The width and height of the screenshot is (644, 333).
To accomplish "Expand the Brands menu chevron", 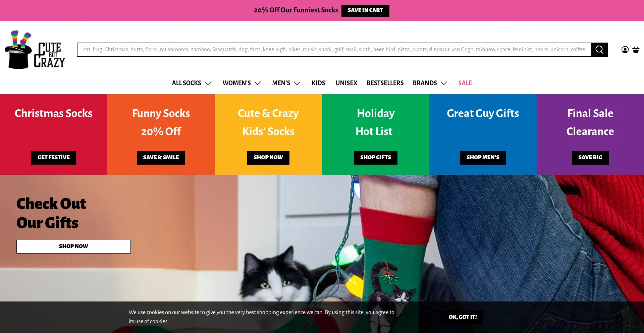I will tap(444, 83).
